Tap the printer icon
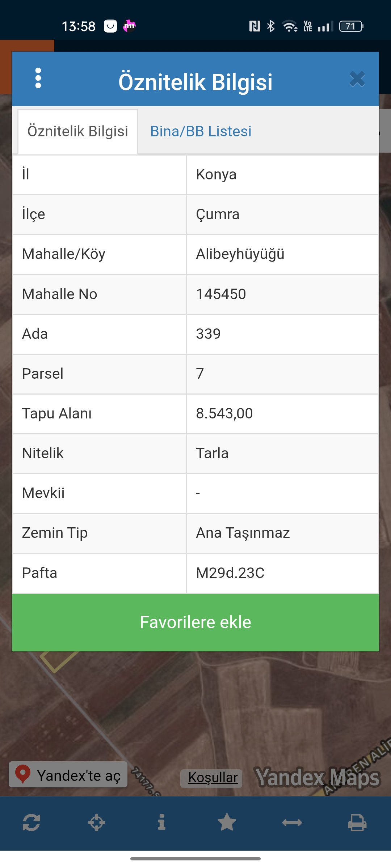This screenshot has width=391, height=868. [x=357, y=823]
